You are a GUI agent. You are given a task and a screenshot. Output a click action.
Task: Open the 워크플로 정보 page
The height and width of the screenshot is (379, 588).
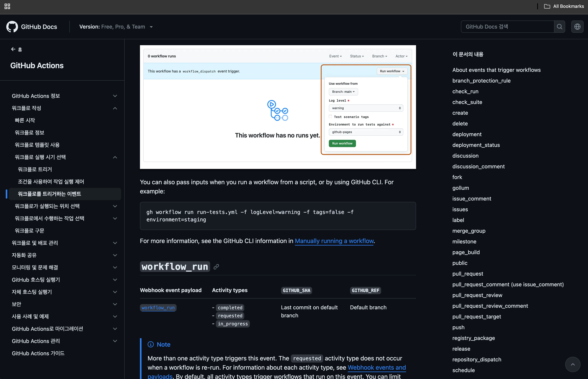pyautogui.click(x=30, y=133)
